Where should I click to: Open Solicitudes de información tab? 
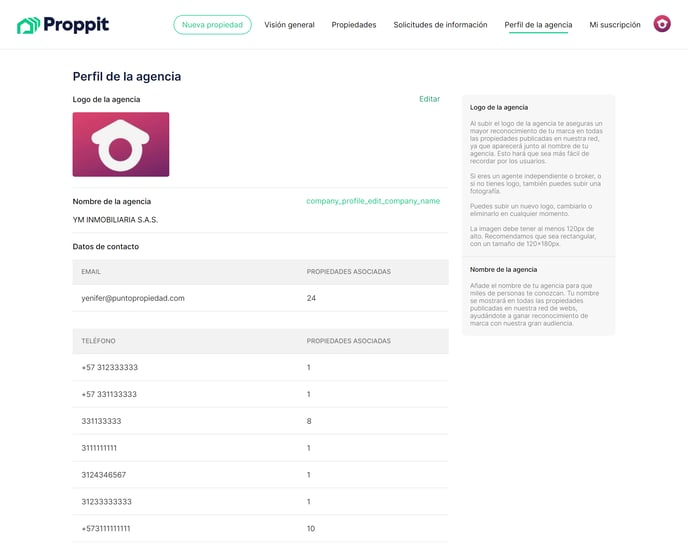[x=440, y=25]
